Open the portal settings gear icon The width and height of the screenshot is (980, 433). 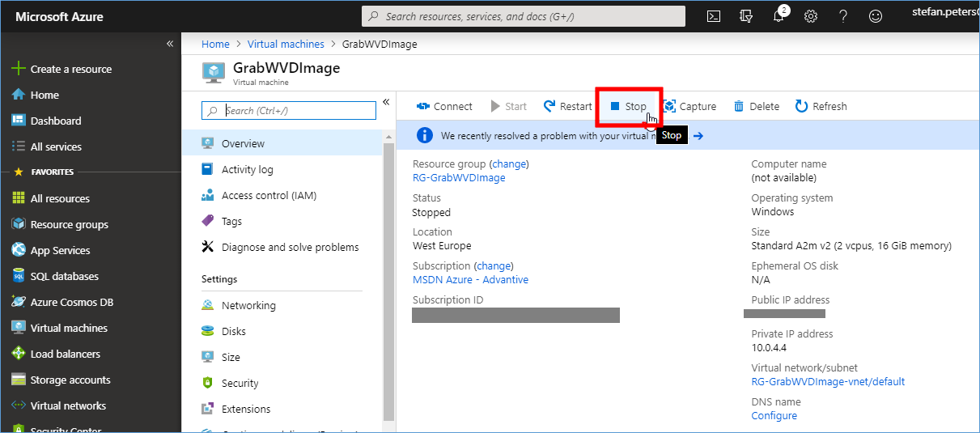tap(811, 16)
